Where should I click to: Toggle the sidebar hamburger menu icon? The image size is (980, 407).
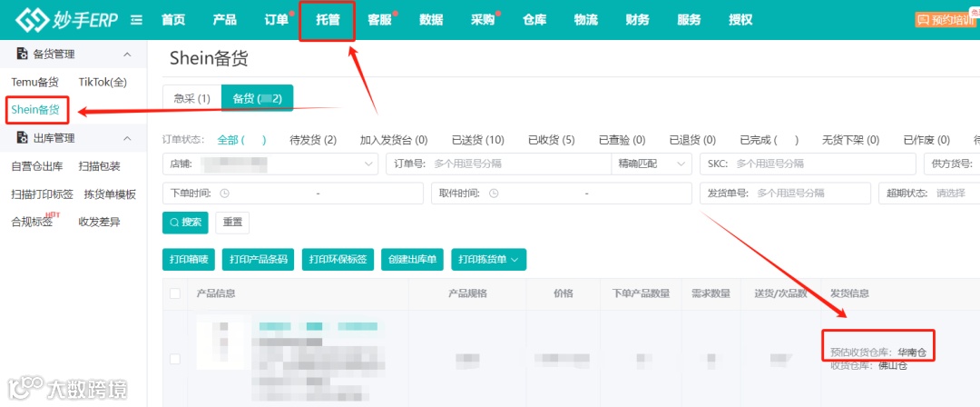pos(136,20)
